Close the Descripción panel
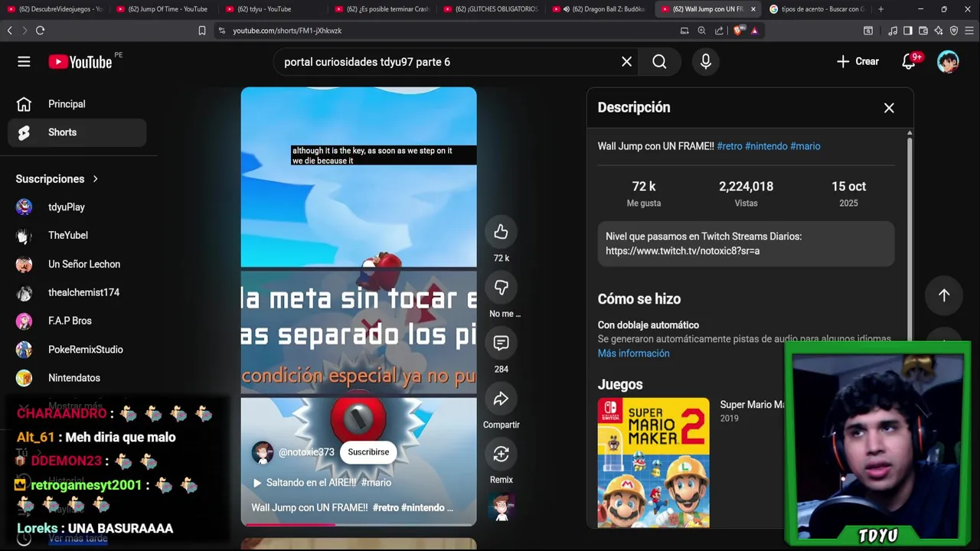This screenshot has width=980, height=551. coord(889,108)
